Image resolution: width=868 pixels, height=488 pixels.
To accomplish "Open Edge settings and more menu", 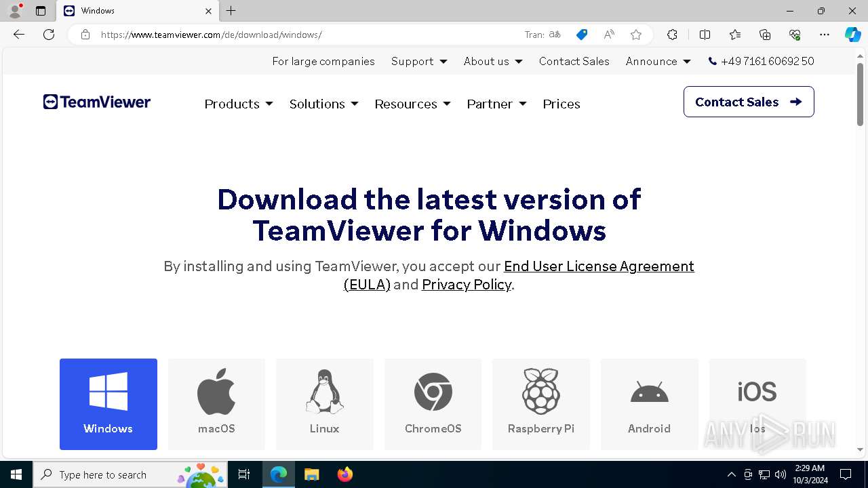I will (x=825, y=35).
